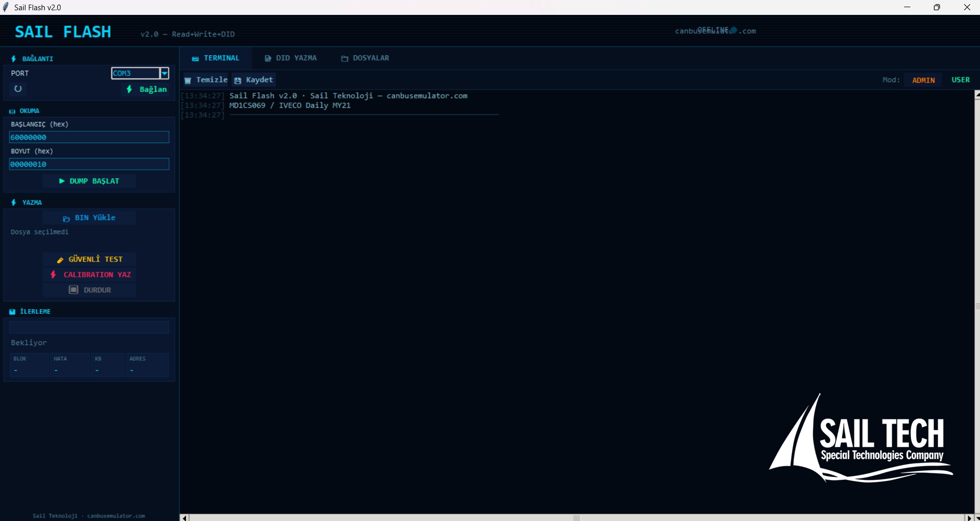
Task: Save the terminal log with Kaydet
Action: (254, 80)
